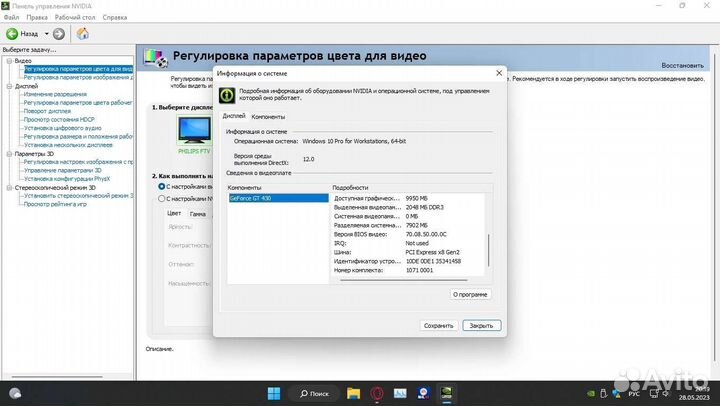
Task: Collapse the Стереоскопический режим 3D node
Action: tap(9, 187)
